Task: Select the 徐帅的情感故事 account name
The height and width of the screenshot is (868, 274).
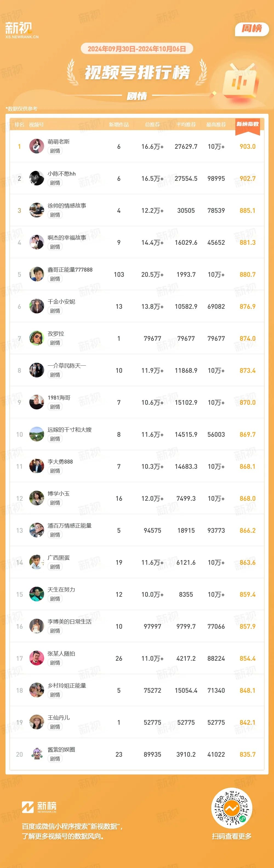Action: (x=67, y=206)
